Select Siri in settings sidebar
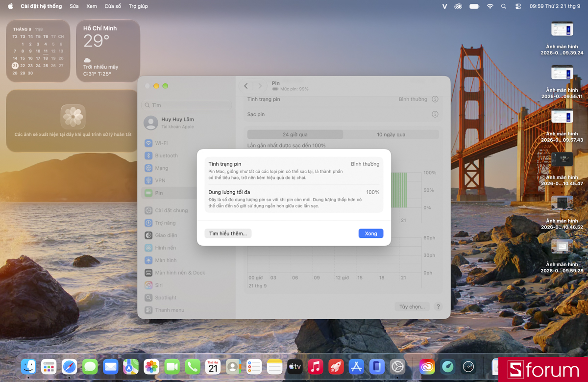 tap(186, 285)
